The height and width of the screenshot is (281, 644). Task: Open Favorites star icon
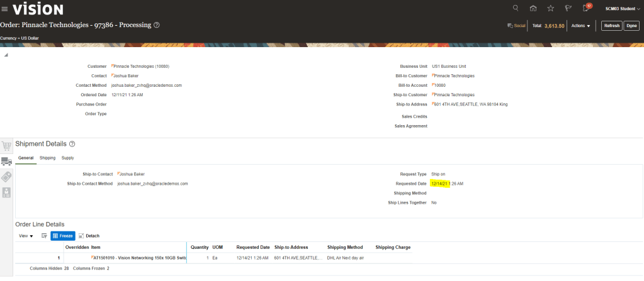click(x=551, y=8)
